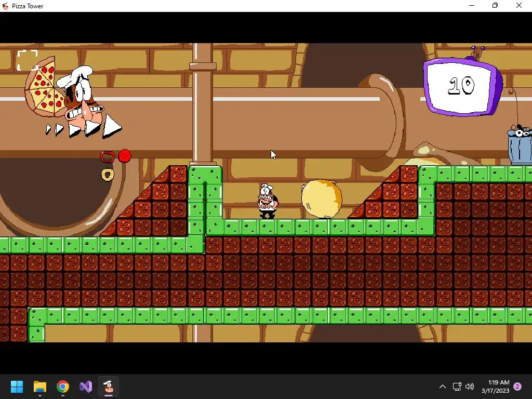
Task: Close the Pizza Tower window
Action: pyautogui.click(x=519, y=5)
